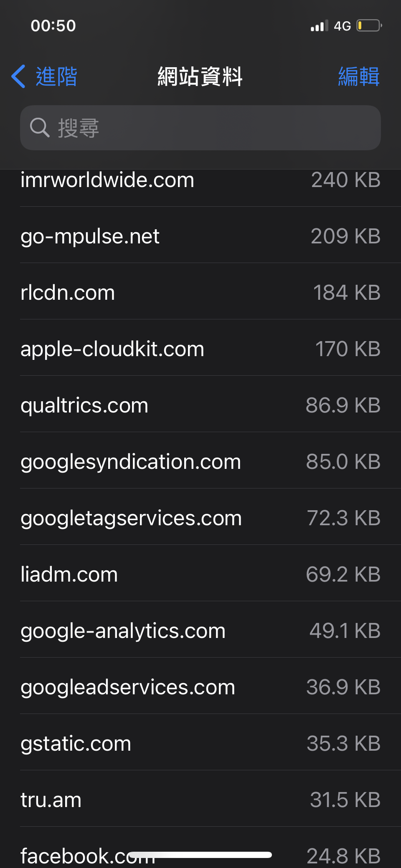
Task: Tap the gstatic.com entry
Action: point(200,744)
